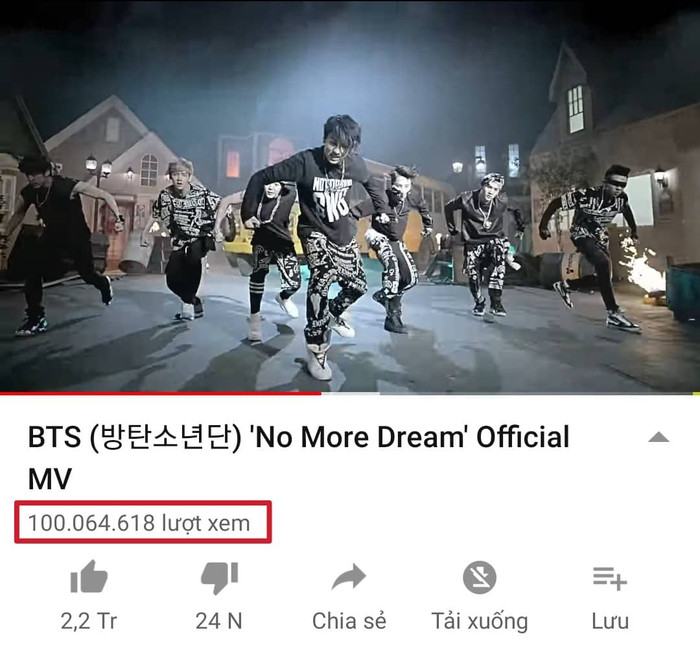Tap the share arrow icon
Viewport: 700px width, 650px height.
(349, 577)
